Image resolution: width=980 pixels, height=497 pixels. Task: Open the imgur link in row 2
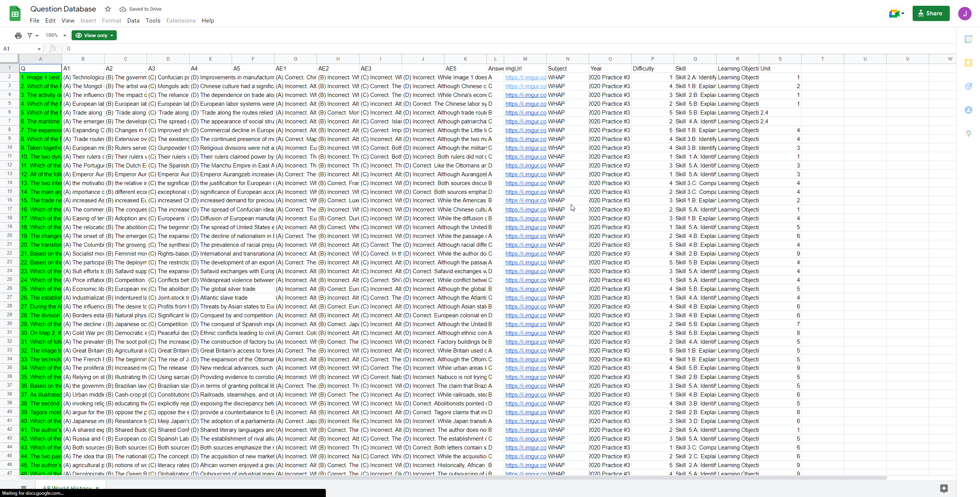525,77
